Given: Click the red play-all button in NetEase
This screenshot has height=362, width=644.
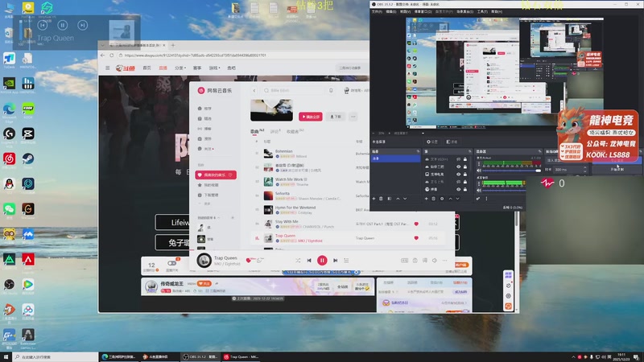Looking at the screenshot, I should click(311, 117).
